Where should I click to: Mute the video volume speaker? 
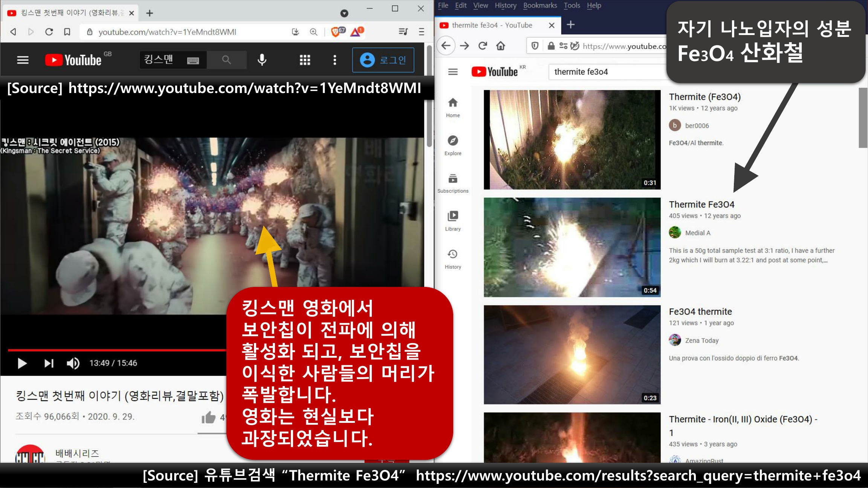pos(73,363)
